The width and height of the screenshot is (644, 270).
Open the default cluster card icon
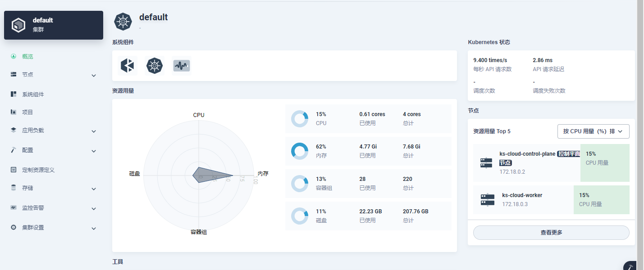(x=18, y=25)
